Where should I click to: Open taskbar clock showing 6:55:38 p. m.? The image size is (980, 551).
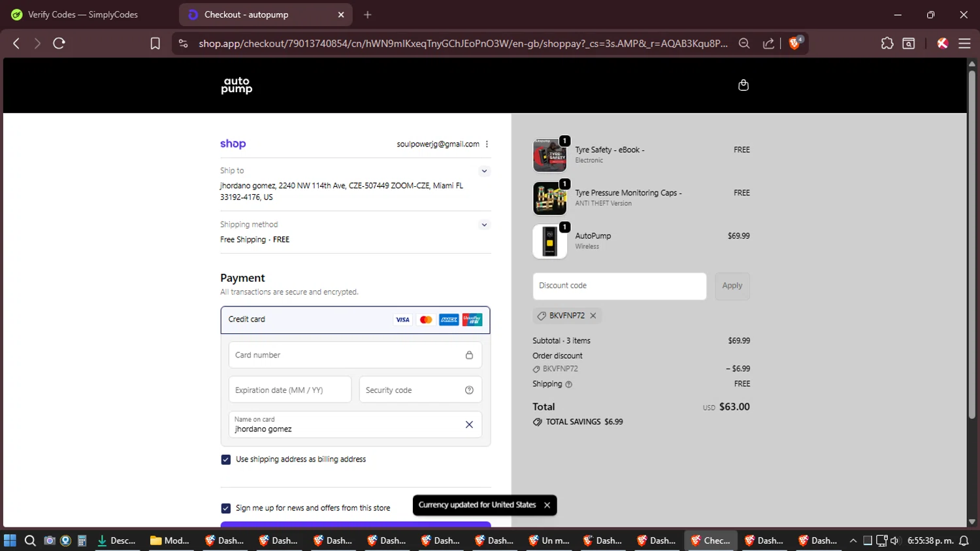coord(930,541)
